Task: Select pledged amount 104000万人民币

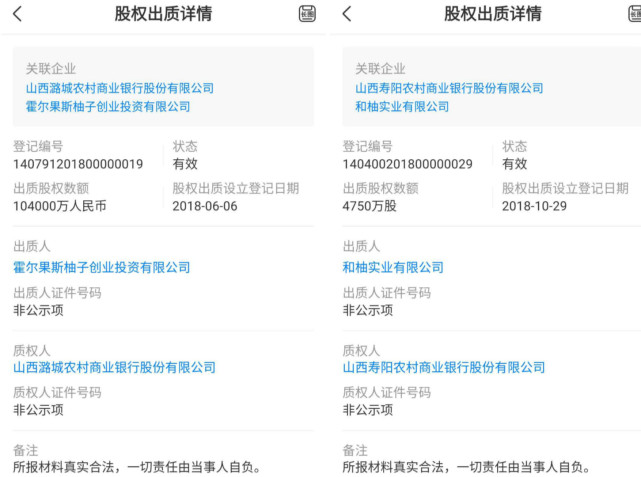Action: 60,206
